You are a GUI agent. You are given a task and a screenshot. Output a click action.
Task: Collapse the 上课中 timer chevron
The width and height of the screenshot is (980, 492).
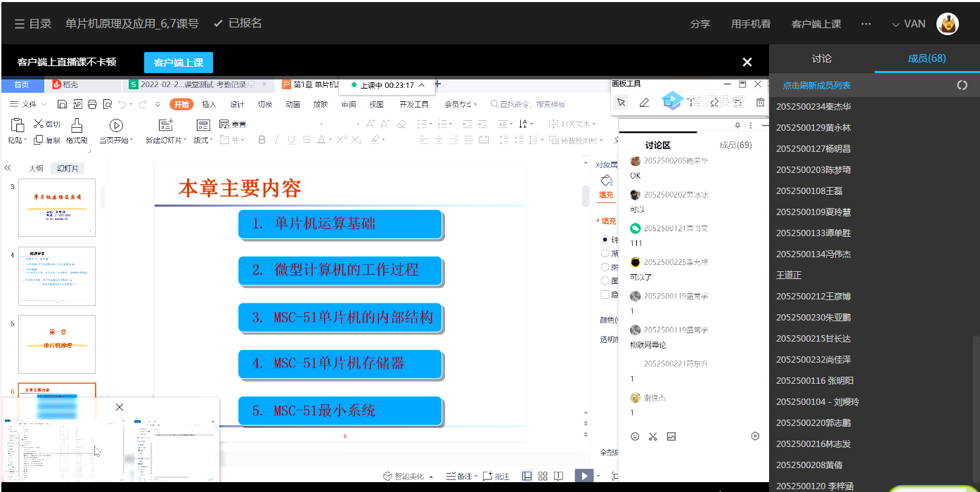pos(421,85)
